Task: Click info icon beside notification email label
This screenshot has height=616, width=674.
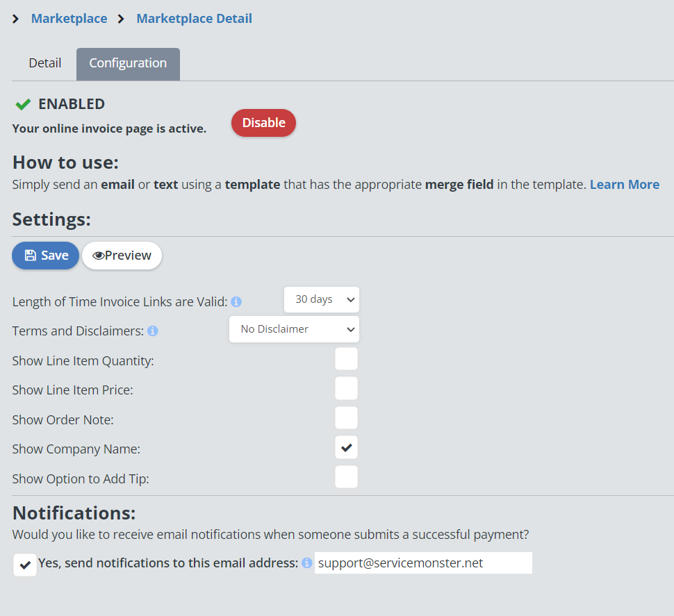Action: pos(306,563)
